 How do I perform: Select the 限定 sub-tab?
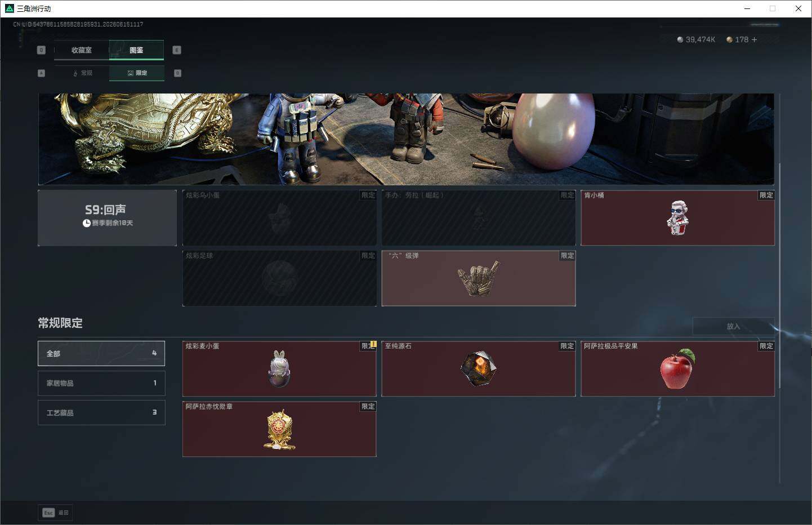[x=137, y=73]
